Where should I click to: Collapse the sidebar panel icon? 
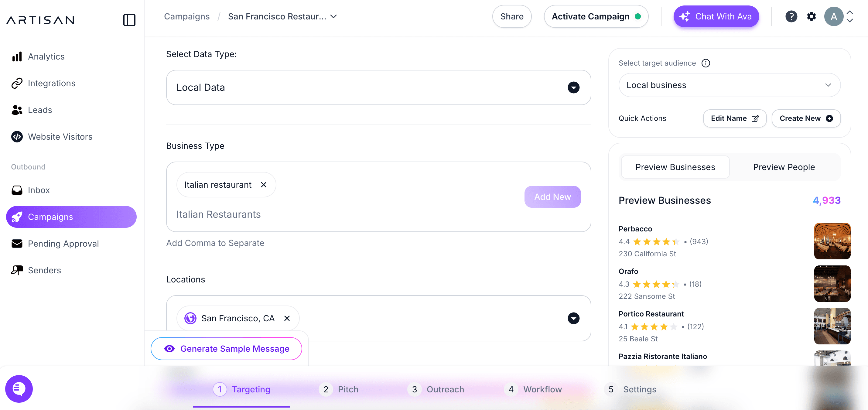pos(129,20)
